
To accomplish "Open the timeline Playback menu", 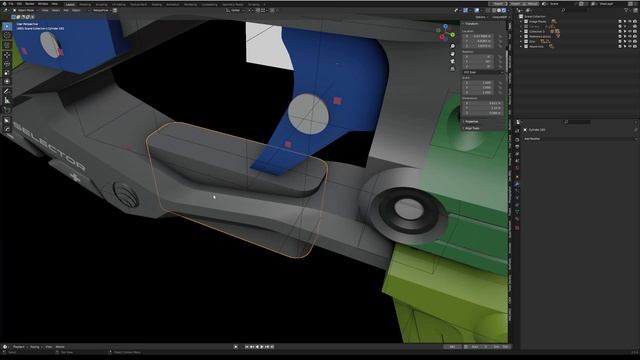I will pos(20,347).
